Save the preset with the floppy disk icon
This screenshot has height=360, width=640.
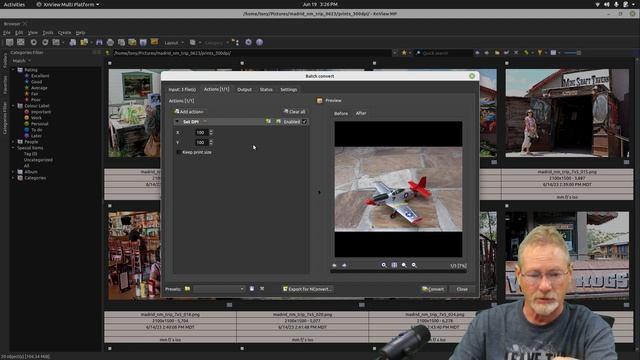click(x=252, y=289)
